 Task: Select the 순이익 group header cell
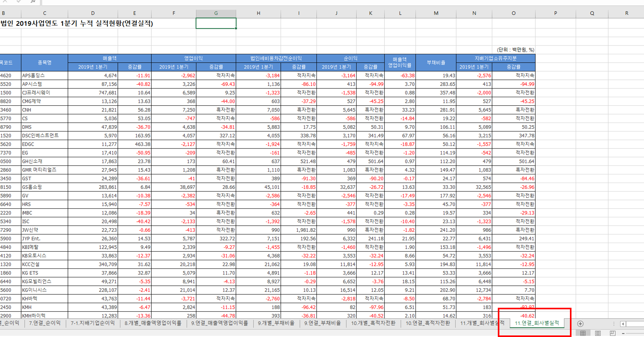coord(350,58)
